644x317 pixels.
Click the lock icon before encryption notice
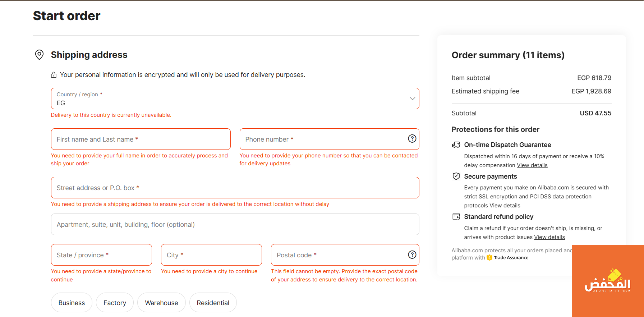[x=54, y=75]
